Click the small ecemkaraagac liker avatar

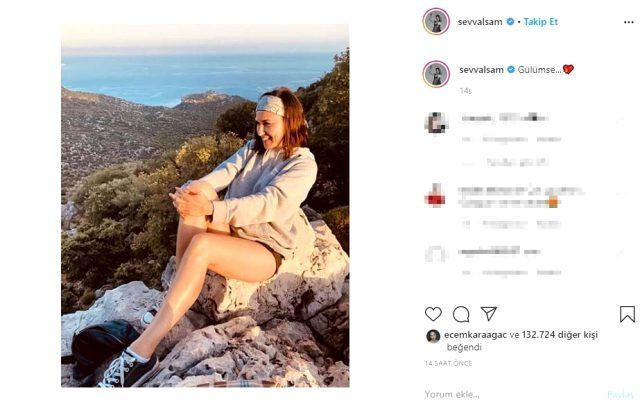(x=433, y=336)
